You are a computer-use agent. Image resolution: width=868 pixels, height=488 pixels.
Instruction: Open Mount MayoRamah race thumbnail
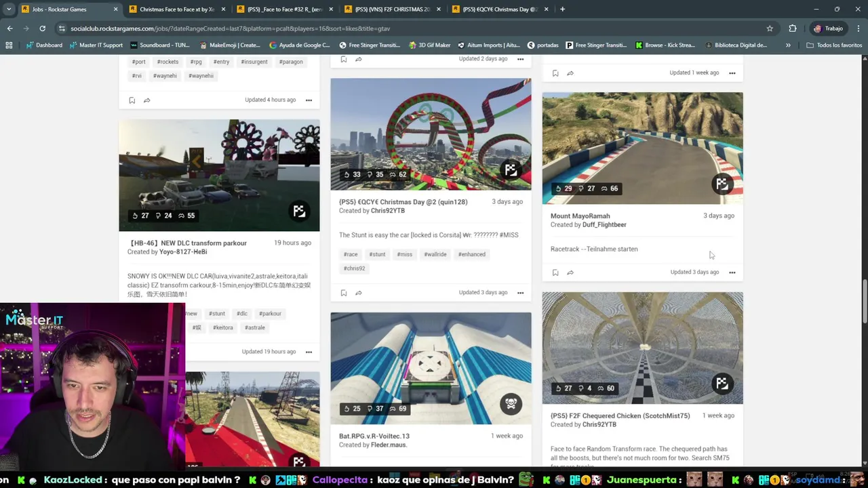pyautogui.click(x=642, y=148)
